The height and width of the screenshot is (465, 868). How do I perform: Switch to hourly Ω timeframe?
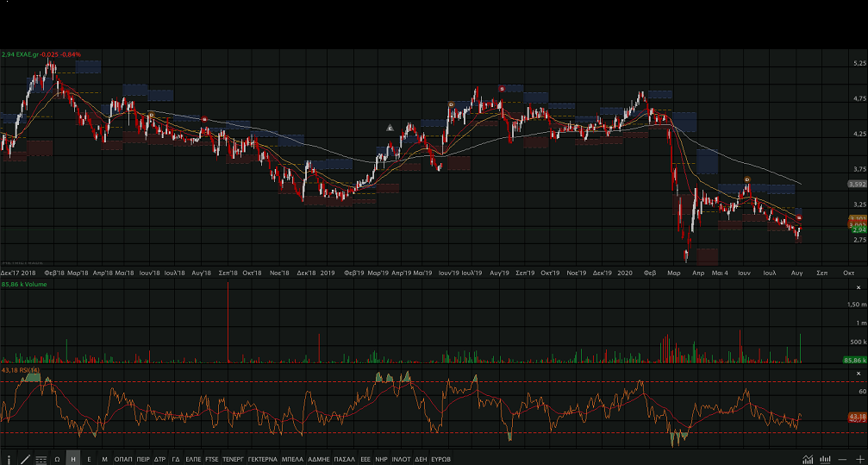[x=57, y=459]
